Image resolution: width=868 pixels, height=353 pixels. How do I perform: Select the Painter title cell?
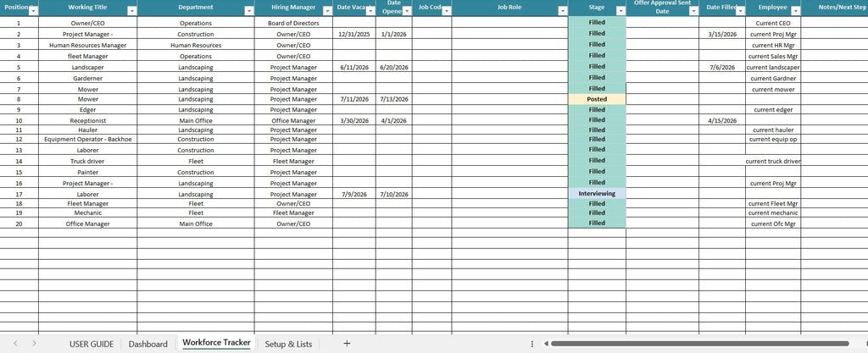pos(87,173)
